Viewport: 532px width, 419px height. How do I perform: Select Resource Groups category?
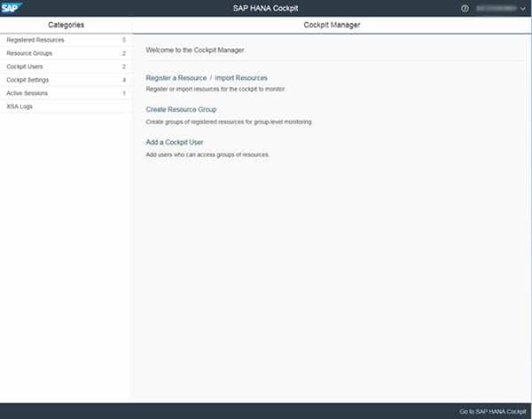pyautogui.click(x=66, y=53)
